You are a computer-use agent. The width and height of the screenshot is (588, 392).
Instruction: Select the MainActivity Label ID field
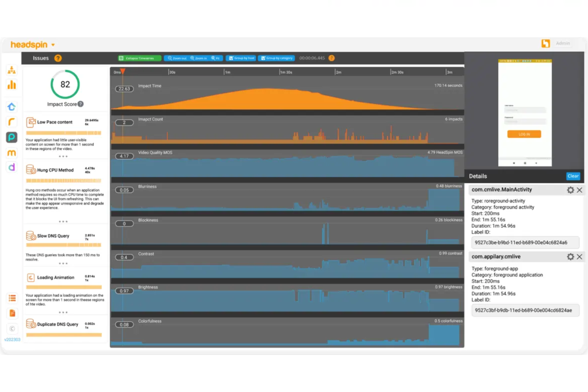525,242
